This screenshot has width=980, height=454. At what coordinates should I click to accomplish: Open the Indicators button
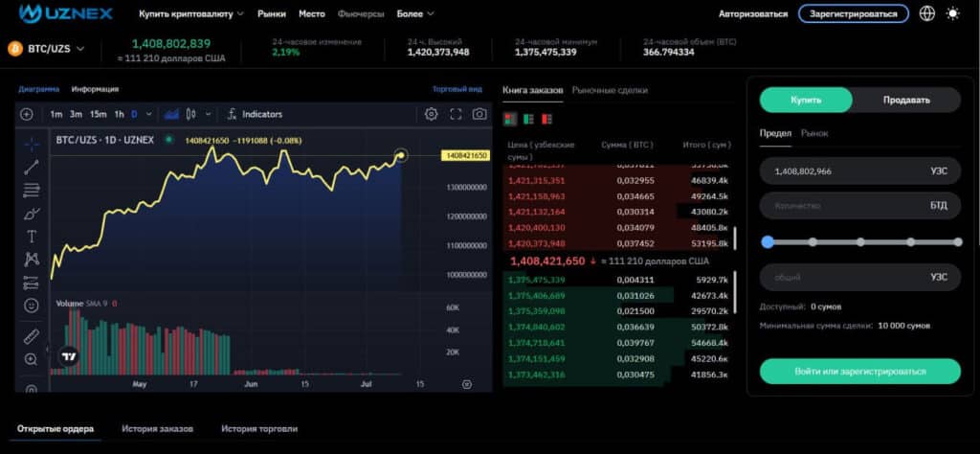[255, 114]
